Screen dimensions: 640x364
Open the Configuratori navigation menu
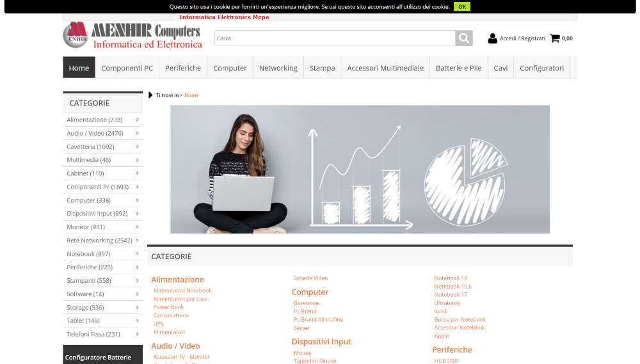(541, 68)
